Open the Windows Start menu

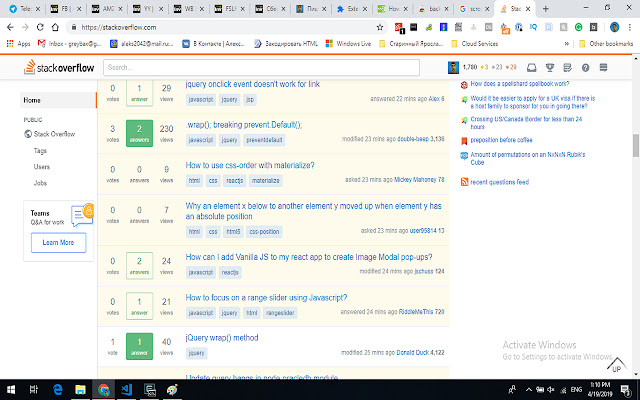point(11,390)
